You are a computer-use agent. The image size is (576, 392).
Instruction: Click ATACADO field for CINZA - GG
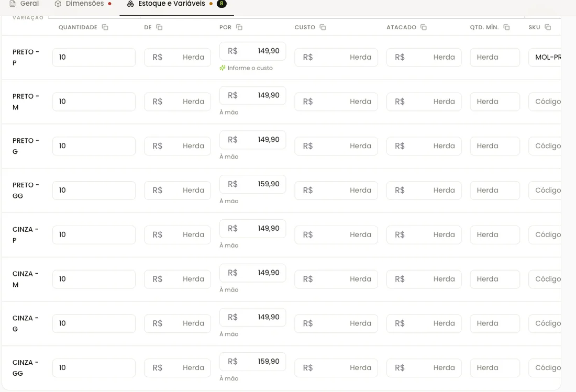[424, 368]
